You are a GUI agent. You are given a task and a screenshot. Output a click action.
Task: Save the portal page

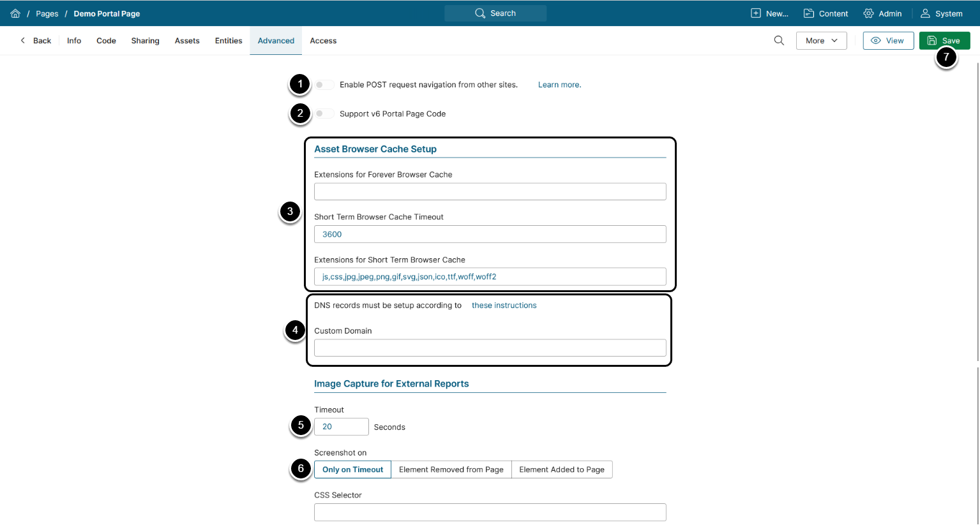tap(944, 41)
